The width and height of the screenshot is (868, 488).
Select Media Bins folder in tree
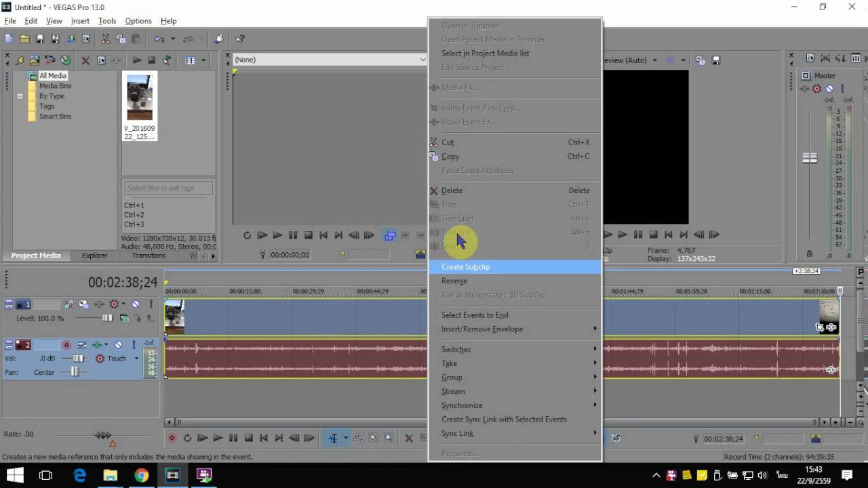click(x=55, y=86)
